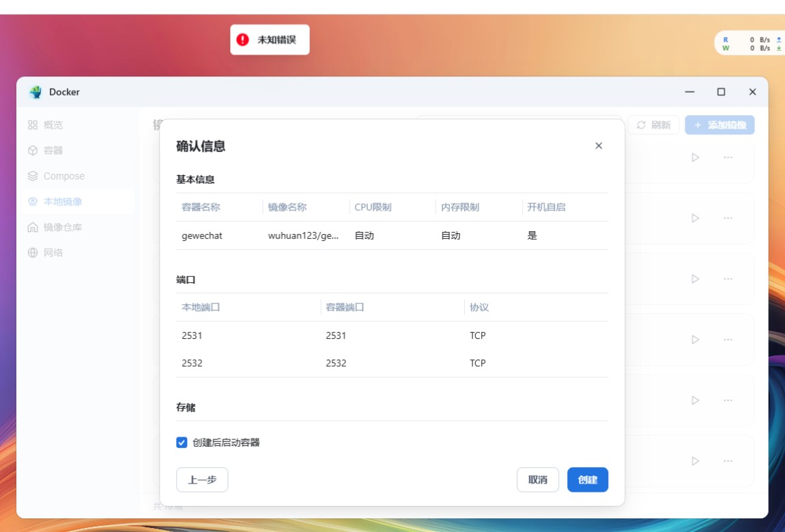
Task: Minimize the Docker window
Action: pyautogui.click(x=690, y=92)
